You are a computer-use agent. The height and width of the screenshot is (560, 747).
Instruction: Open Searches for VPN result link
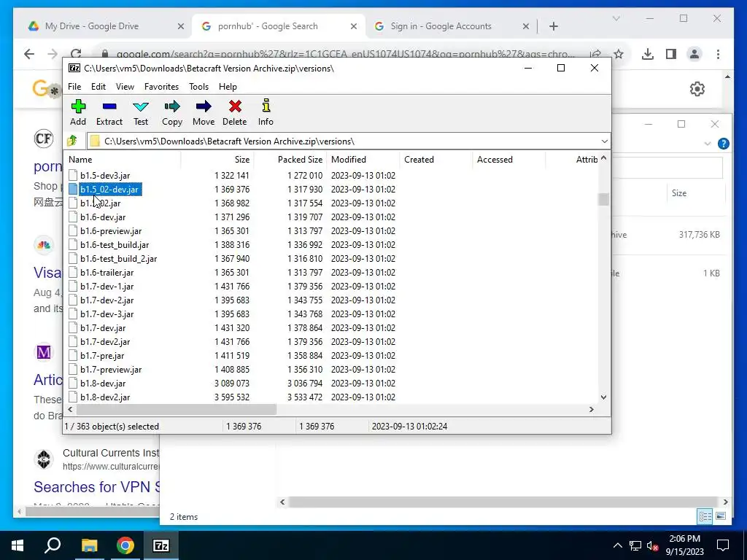(x=96, y=486)
